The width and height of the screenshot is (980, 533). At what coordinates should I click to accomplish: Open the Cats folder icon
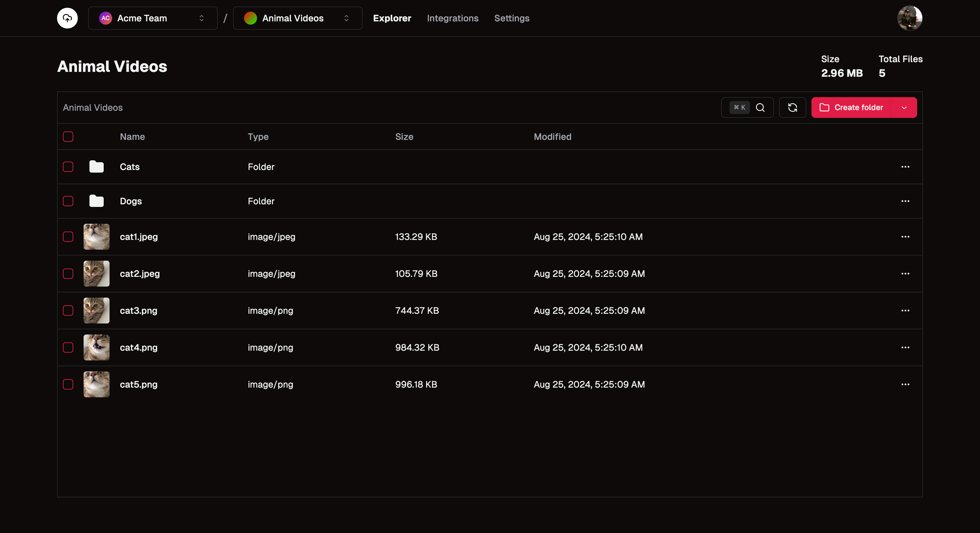tap(96, 166)
